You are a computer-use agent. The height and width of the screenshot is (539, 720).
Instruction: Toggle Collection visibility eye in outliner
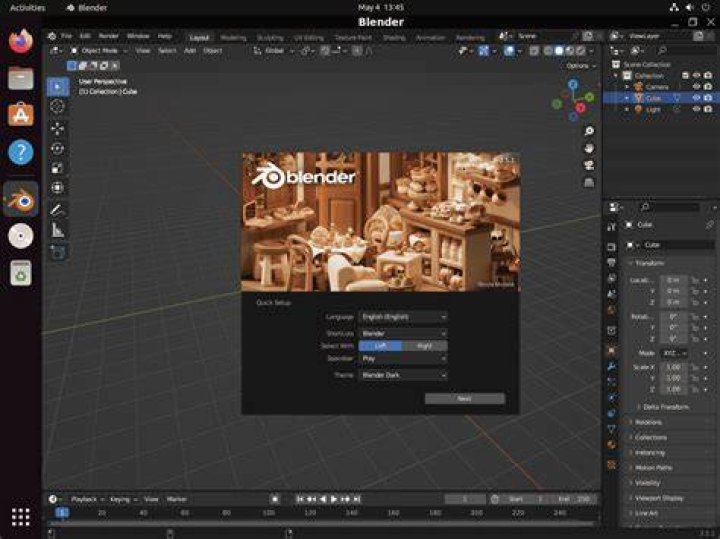pos(697,75)
